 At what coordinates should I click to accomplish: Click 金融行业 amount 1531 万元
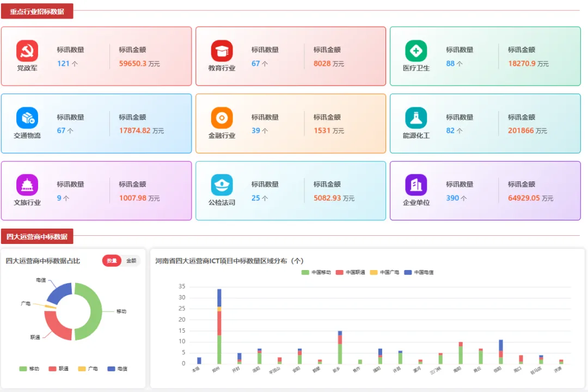tap(329, 131)
